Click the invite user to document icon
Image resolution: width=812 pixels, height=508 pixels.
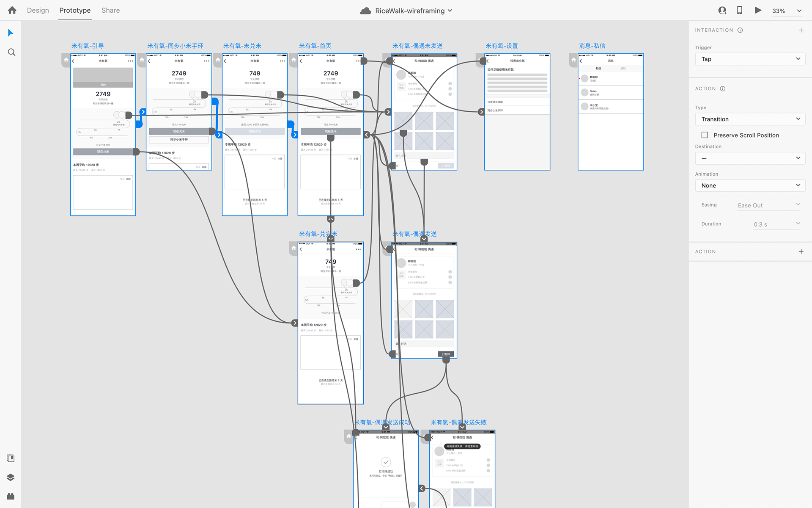coord(722,11)
